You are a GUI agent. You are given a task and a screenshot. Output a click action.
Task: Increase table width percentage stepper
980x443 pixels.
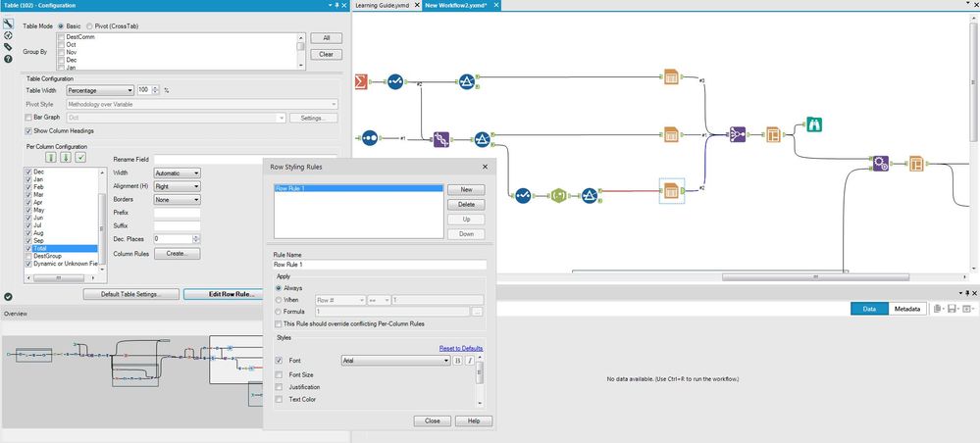(x=156, y=88)
